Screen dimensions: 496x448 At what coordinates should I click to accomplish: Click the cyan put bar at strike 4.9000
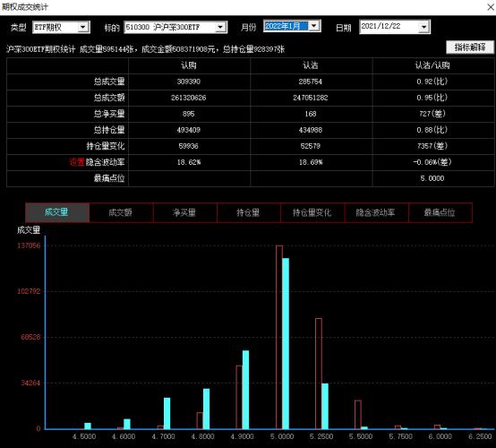[x=246, y=390]
